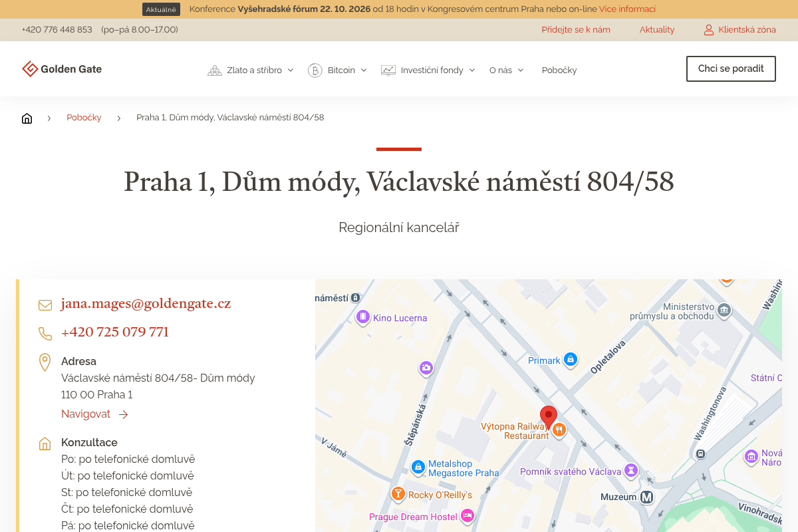The image size is (798, 532).
Task: Click the Václavské náměstí 804/58- Dům módy address
Action: (x=158, y=378)
